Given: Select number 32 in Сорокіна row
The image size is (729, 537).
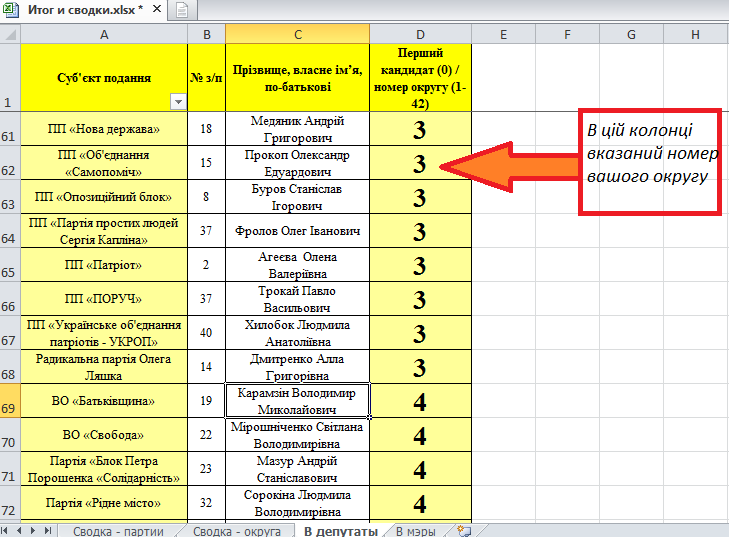Looking at the screenshot, I should 206,503.
